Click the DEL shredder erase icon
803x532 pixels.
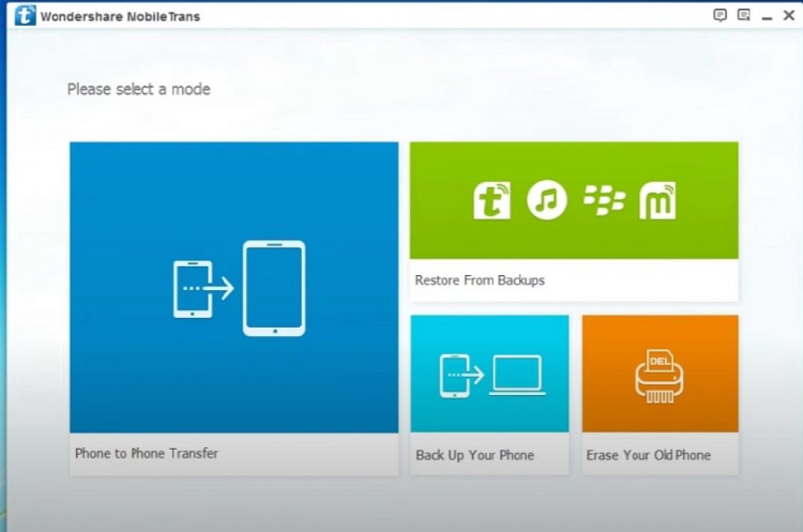(659, 374)
